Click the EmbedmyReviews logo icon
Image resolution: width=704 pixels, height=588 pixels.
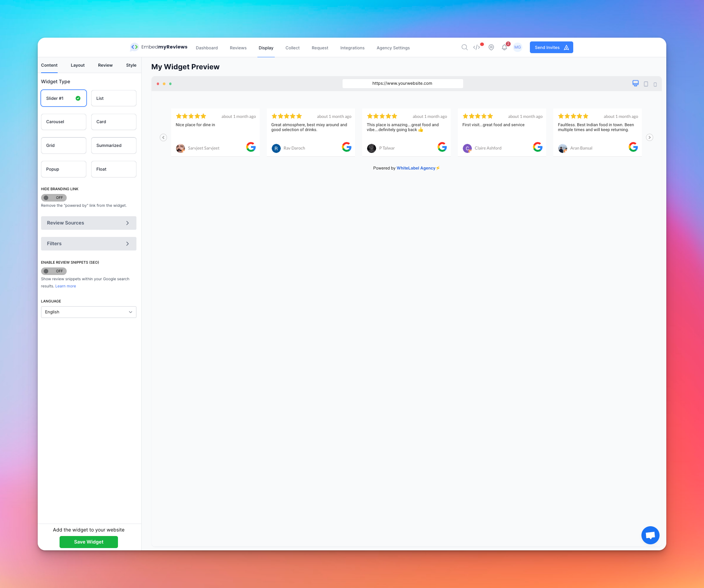tap(134, 47)
